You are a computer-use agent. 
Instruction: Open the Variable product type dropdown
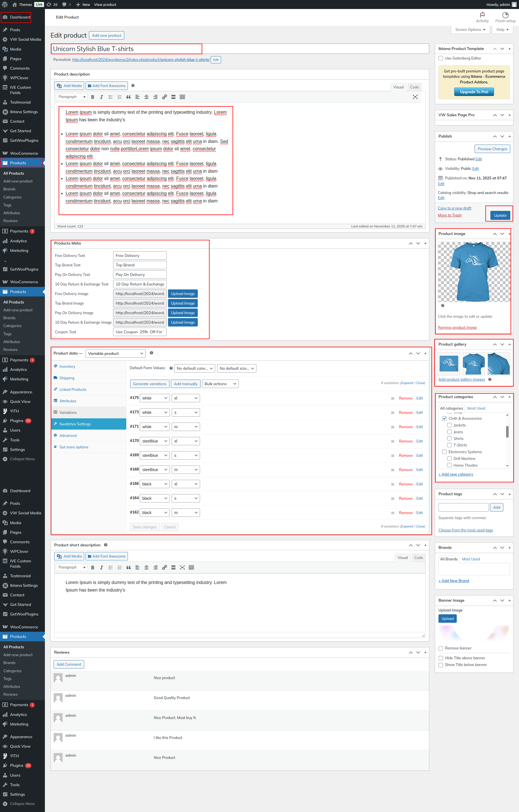115,353
